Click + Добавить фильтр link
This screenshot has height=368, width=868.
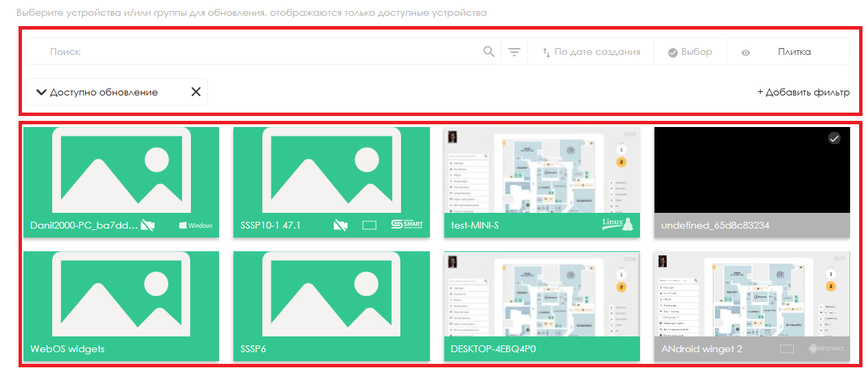[x=803, y=92]
